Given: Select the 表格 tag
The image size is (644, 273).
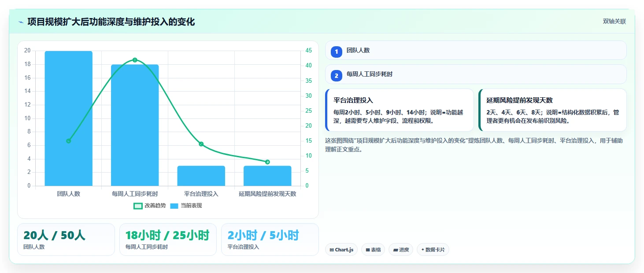Looking at the screenshot, I should click(373, 250).
